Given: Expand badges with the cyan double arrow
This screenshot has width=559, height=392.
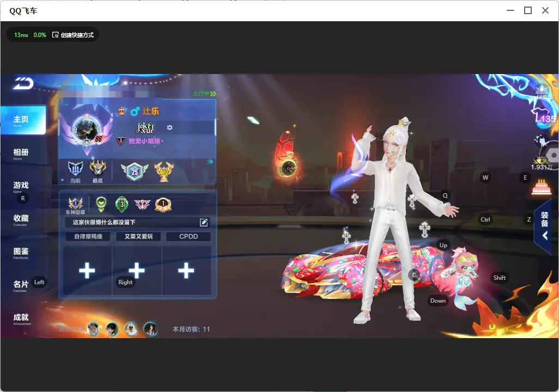Looking at the screenshot, I should click(x=210, y=162).
